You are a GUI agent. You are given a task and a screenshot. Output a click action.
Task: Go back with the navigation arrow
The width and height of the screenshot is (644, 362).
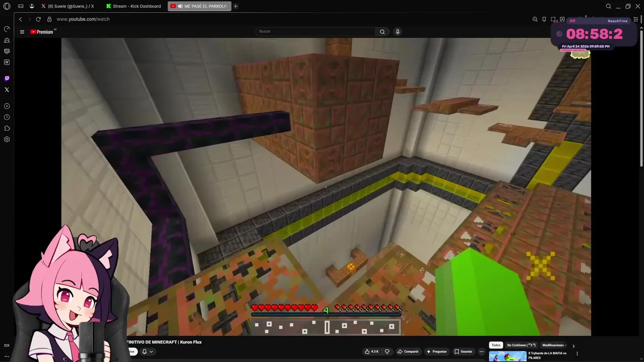click(20, 19)
